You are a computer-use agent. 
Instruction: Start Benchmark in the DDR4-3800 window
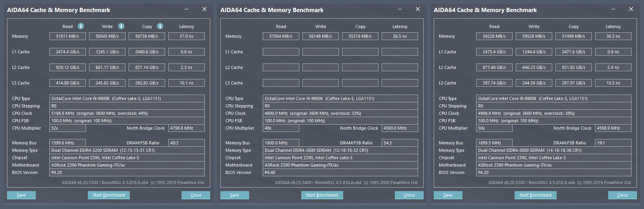(536, 195)
